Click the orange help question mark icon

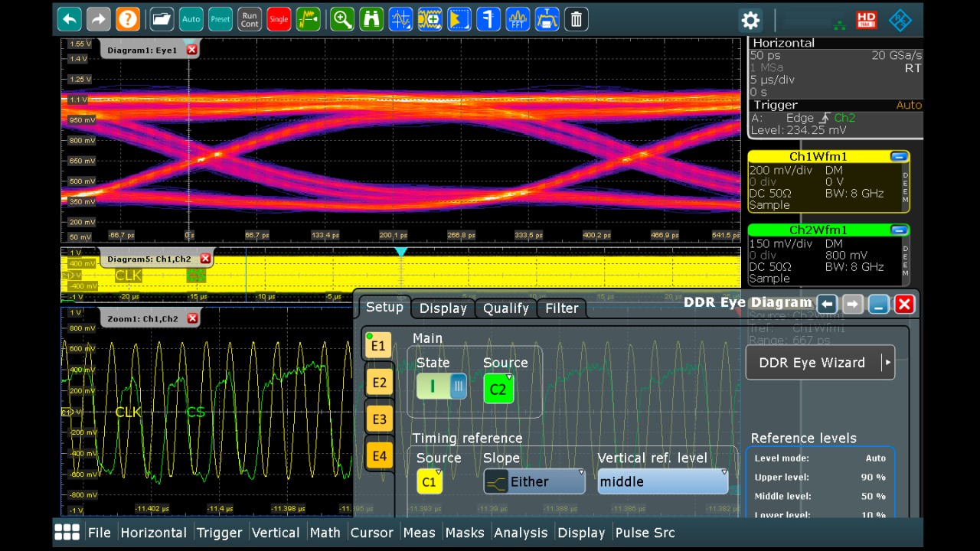(128, 19)
